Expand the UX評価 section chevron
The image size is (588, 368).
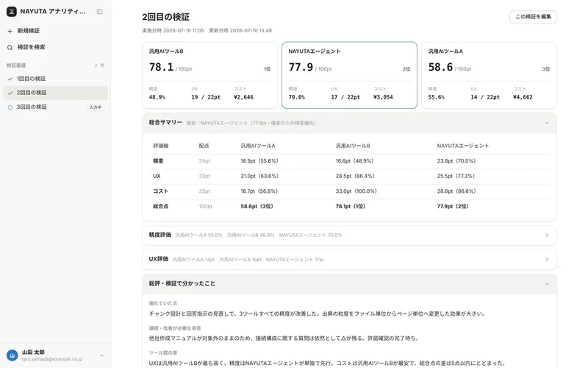(547, 260)
